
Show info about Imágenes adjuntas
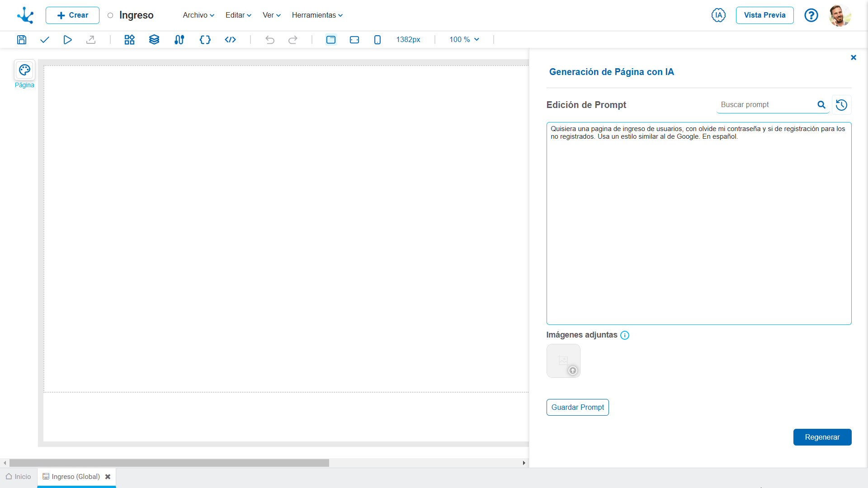[x=625, y=335]
